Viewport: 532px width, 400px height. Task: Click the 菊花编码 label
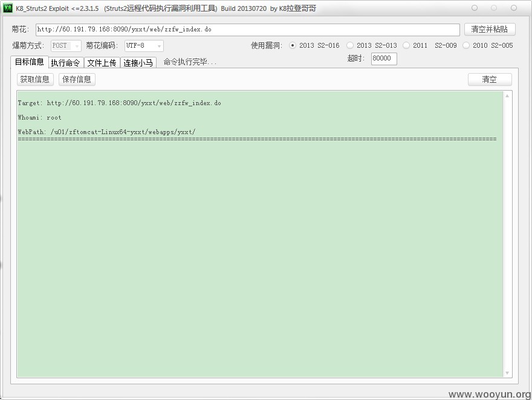tap(102, 45)
